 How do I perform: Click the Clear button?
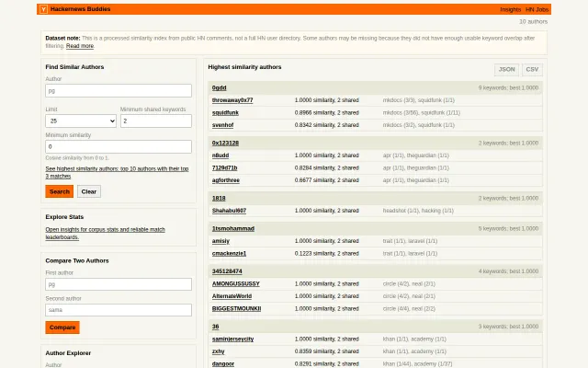89,191
